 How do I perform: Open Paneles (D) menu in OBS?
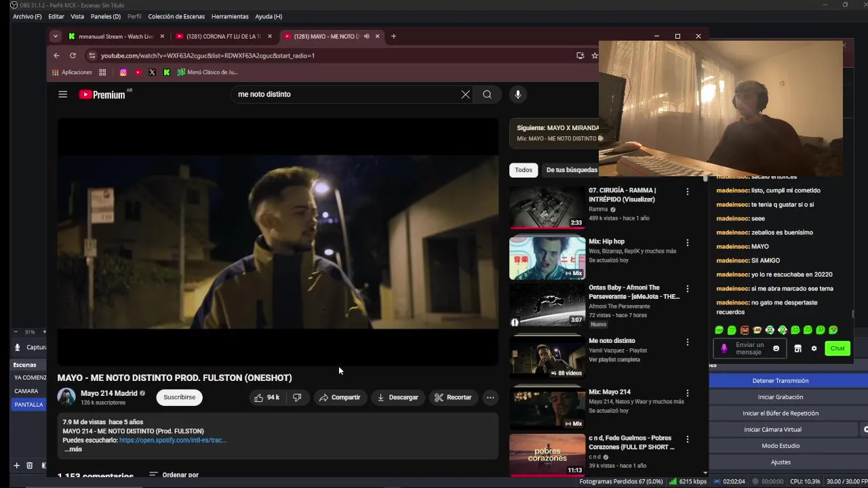coord(106,16)
